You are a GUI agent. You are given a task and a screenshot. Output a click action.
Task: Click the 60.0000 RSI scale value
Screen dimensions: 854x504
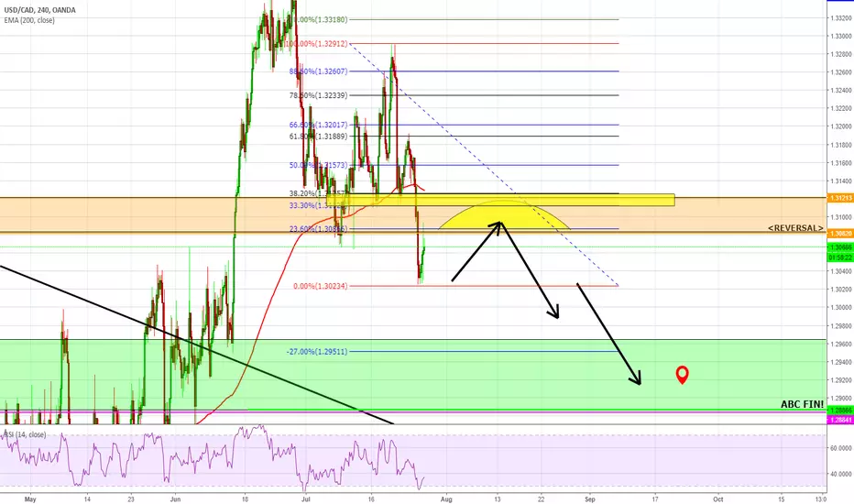coord(841,448)
